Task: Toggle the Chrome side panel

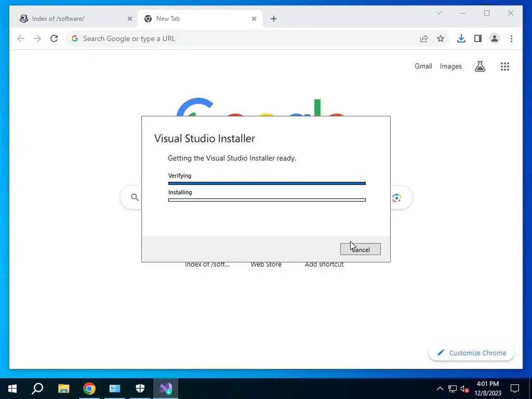Action: click(x=478, y=38)
